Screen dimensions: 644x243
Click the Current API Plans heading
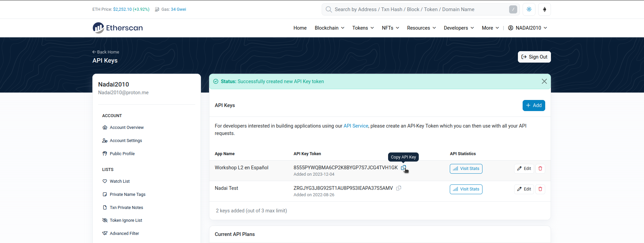pos(235,234)
